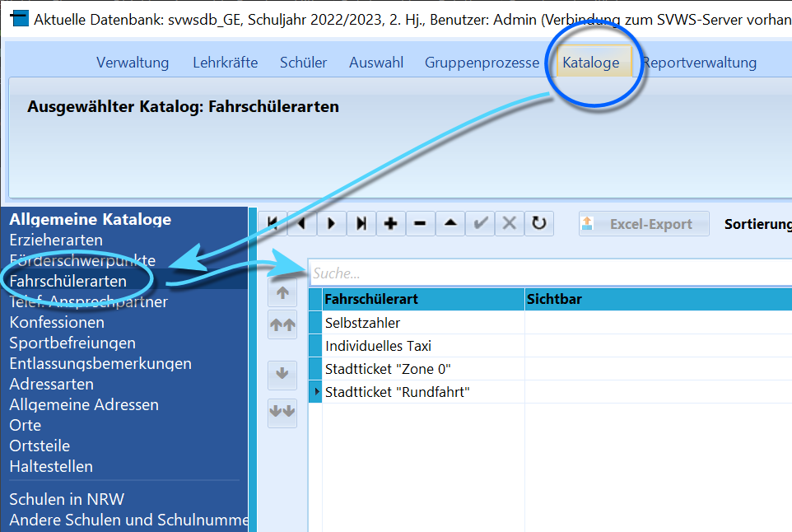Click the post changes checkmark button

(x=480, y=223)
